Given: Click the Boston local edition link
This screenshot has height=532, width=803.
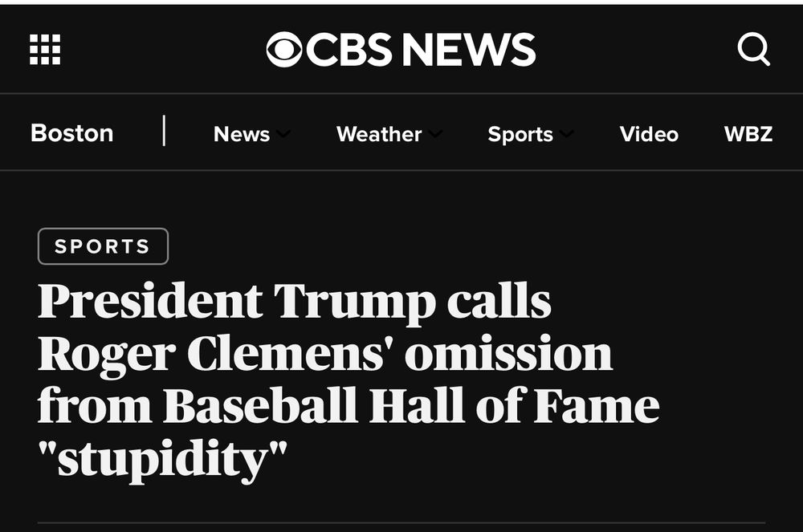Looking at the screenshot, I should [71, 132].
